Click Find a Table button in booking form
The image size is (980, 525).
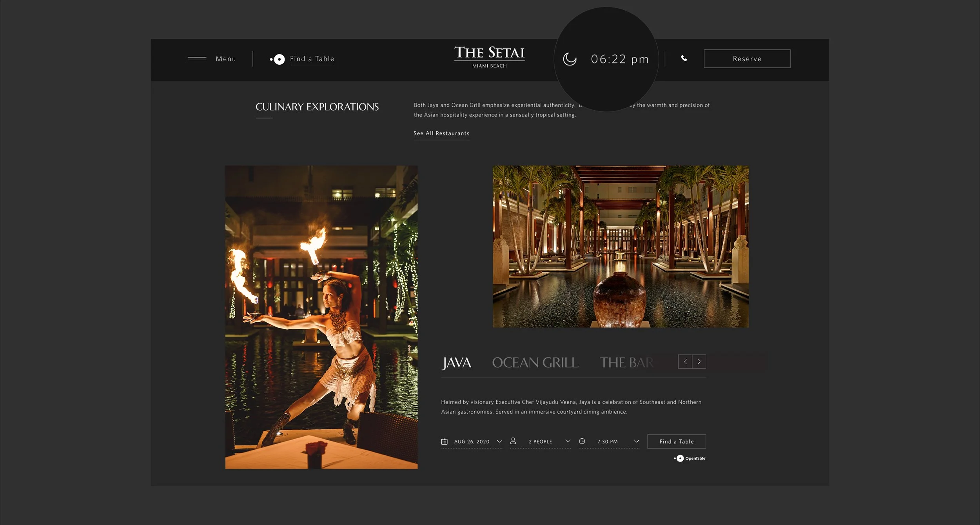(677, 441)
